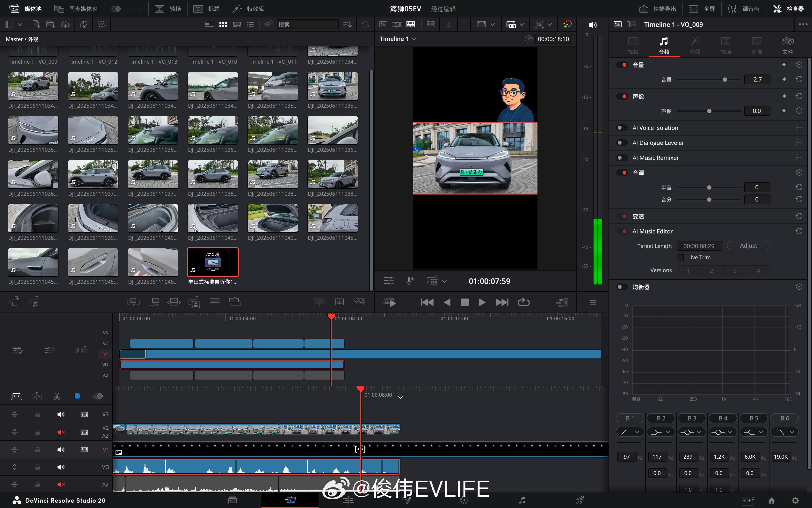
Task: Open media pool panel layout dropdown
Action: 20,24
